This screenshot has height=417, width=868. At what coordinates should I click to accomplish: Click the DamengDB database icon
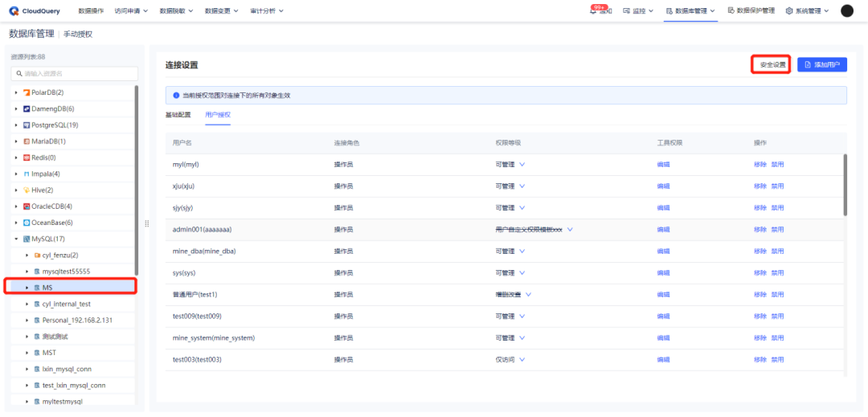tap(26, 109)
